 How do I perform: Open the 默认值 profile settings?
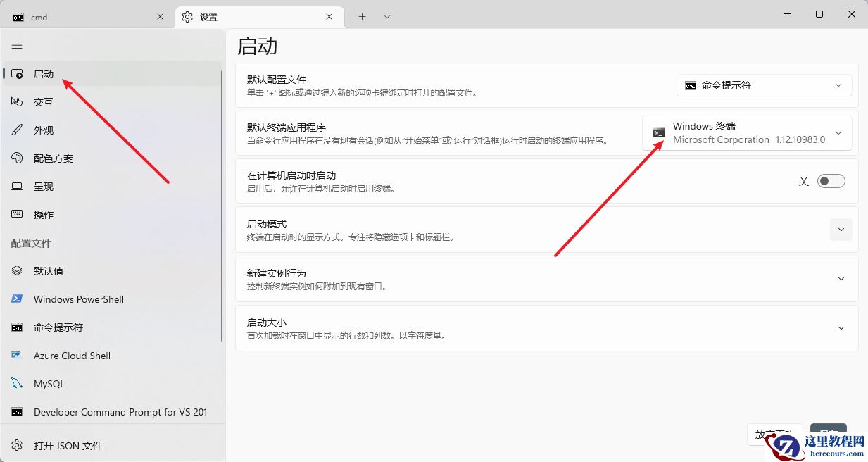click(x=49, y=271)
